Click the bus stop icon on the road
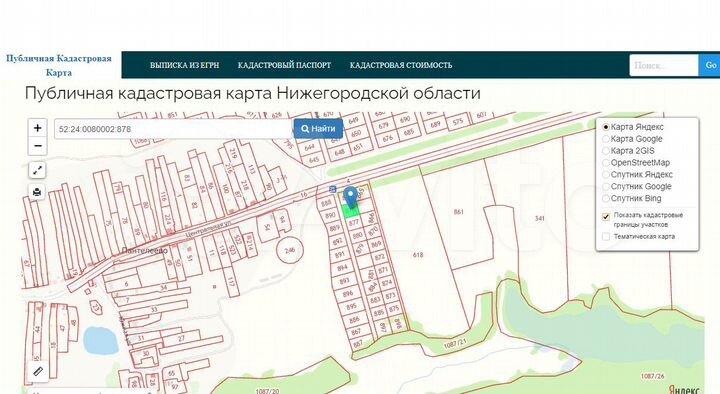The width and height of the screenshot is (720, 394). tap(332, 189)
